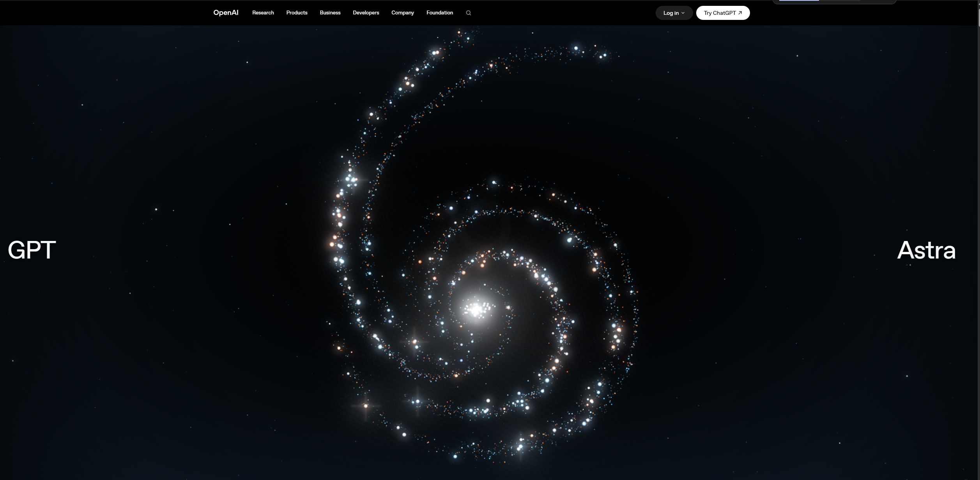The image size is (980, 480).
Task: Open the search icon in the navbar
Action: coord(469,13)
